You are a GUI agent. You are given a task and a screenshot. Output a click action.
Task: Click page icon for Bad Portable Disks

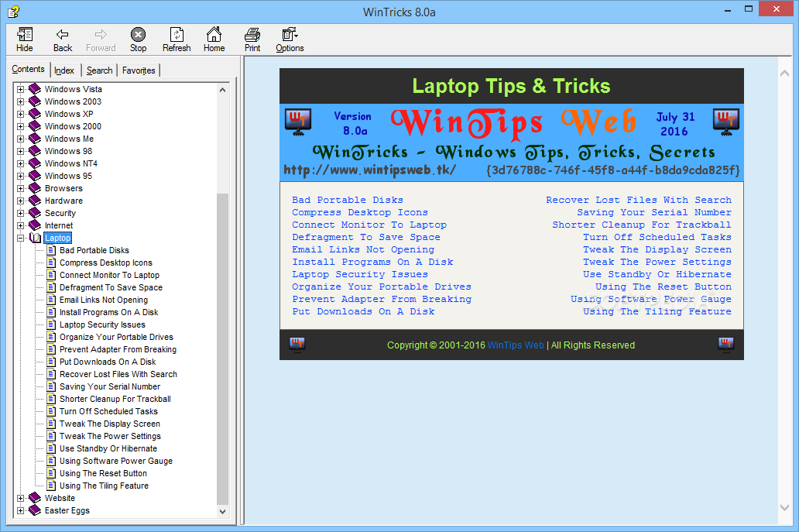pyautogui.click(x=51, y=249)
